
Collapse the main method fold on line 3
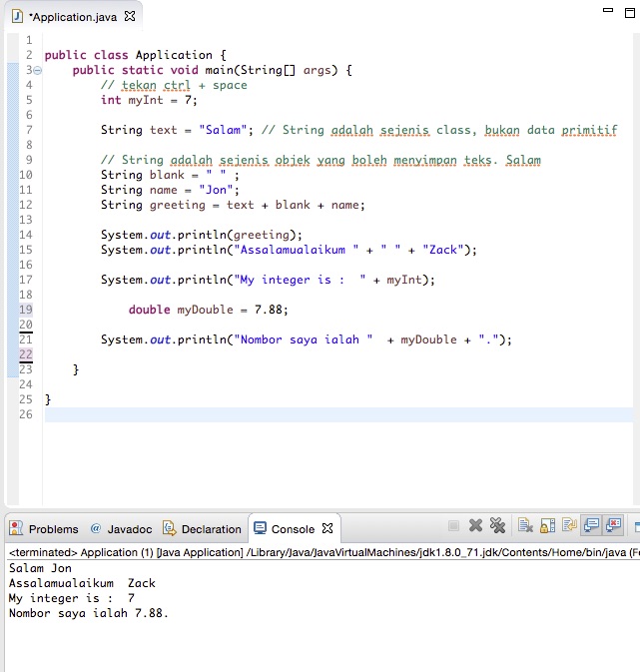pos(37,71)
